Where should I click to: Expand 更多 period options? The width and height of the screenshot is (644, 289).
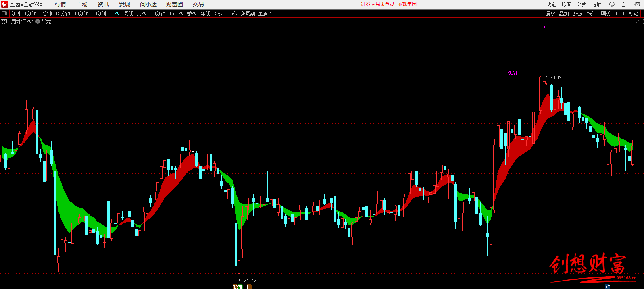[265, 13]
